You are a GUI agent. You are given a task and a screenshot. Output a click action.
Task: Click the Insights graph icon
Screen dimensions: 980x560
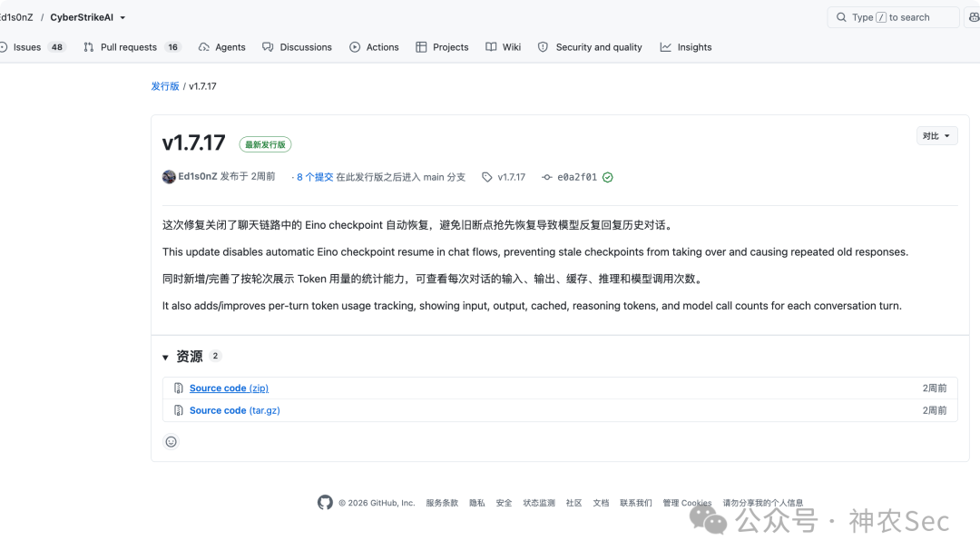point(666,47)
